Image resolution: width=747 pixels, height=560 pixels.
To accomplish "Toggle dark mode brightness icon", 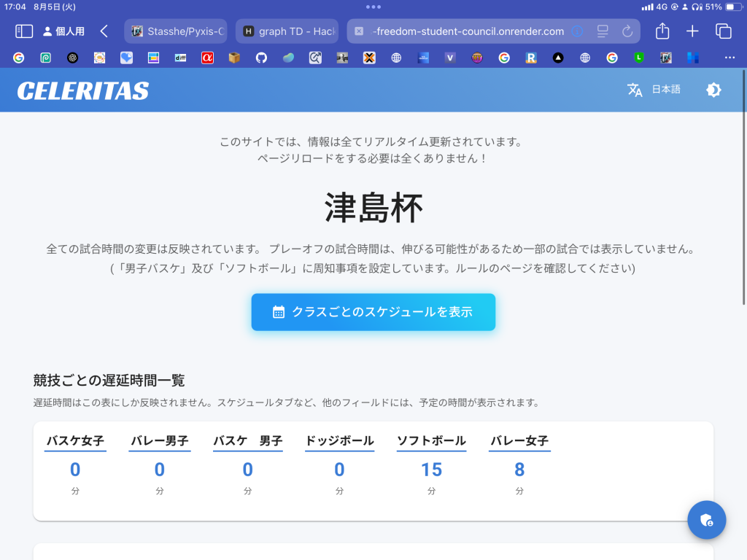I will 713,90.
